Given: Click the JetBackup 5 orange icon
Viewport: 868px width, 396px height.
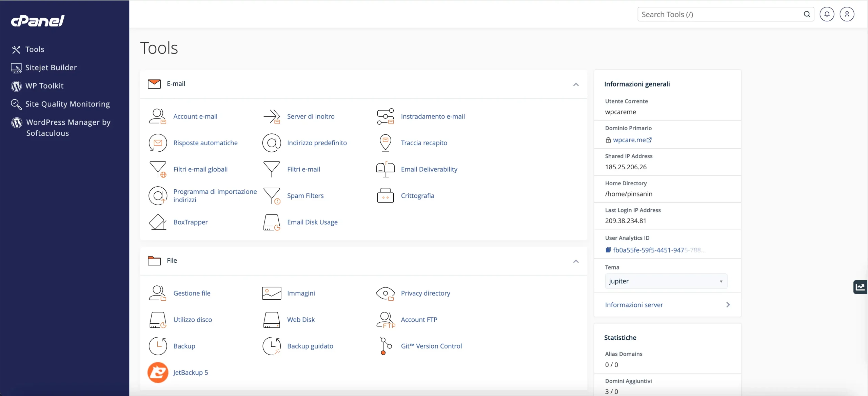Looking at the screenshot, I should coord(158,372).
